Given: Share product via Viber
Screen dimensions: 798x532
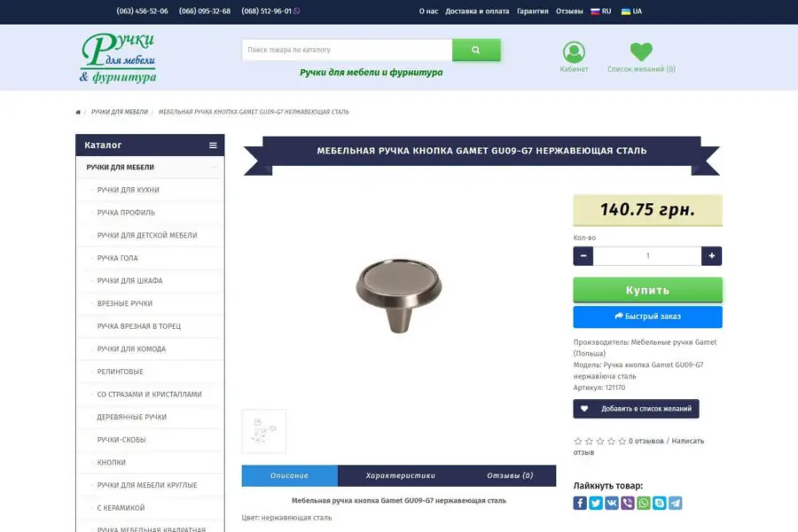Looking at the screenshot, I should (x=628, y=503).
